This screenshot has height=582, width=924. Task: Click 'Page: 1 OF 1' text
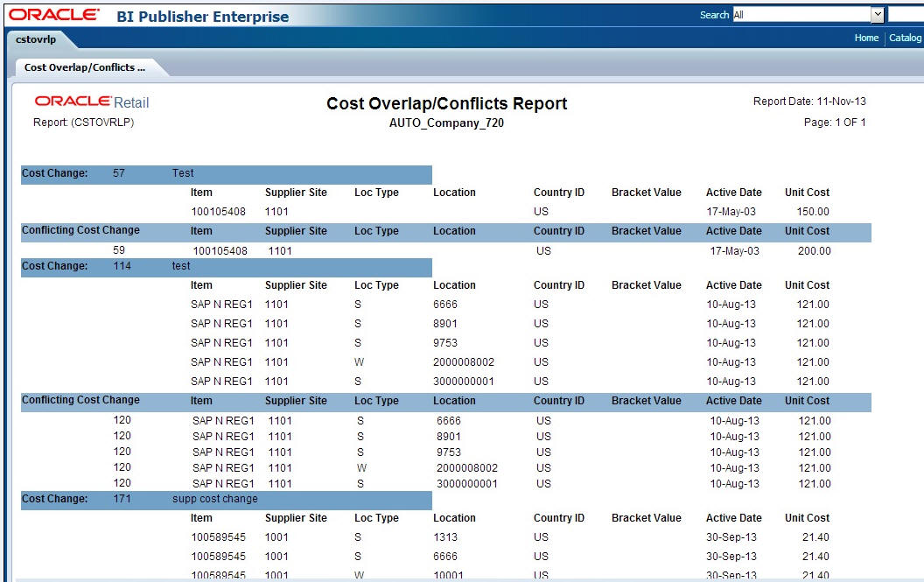pos(835,122)
